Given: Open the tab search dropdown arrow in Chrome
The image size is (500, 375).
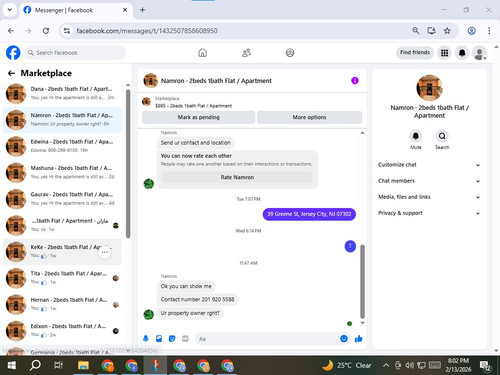Looking at the screenshot, I should (x=10, y=10).
